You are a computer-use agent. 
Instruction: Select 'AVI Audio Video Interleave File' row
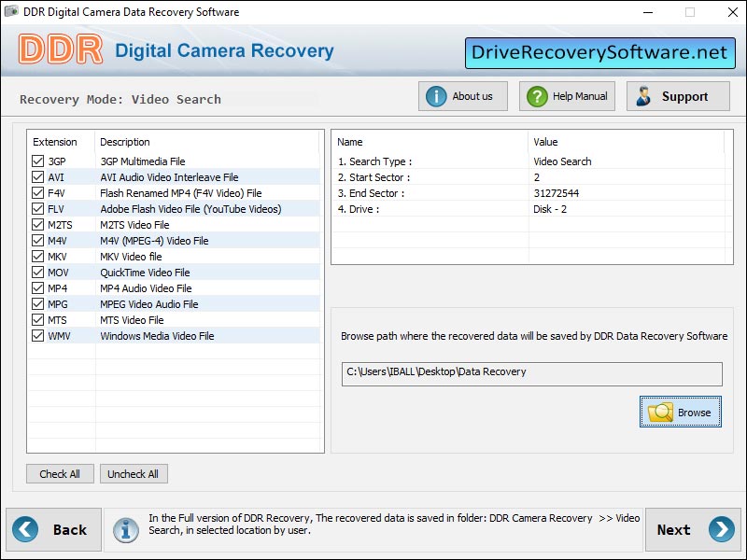point(174,177)
